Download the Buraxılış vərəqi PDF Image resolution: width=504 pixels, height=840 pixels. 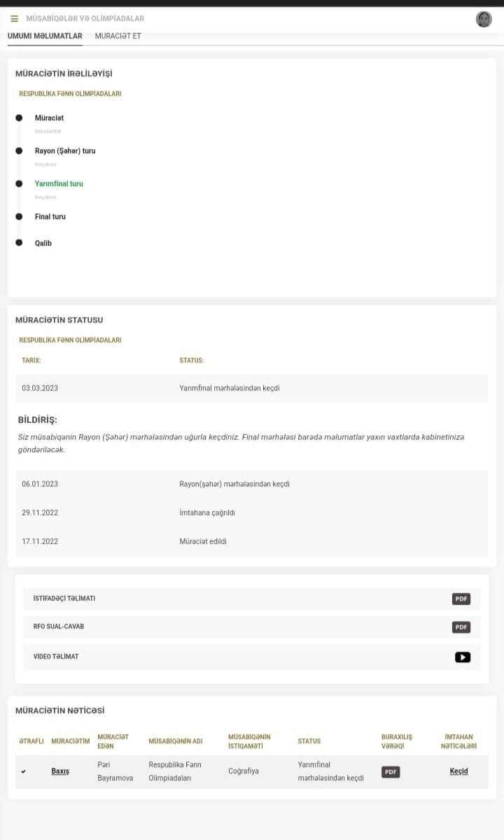[x=391, y=771]
